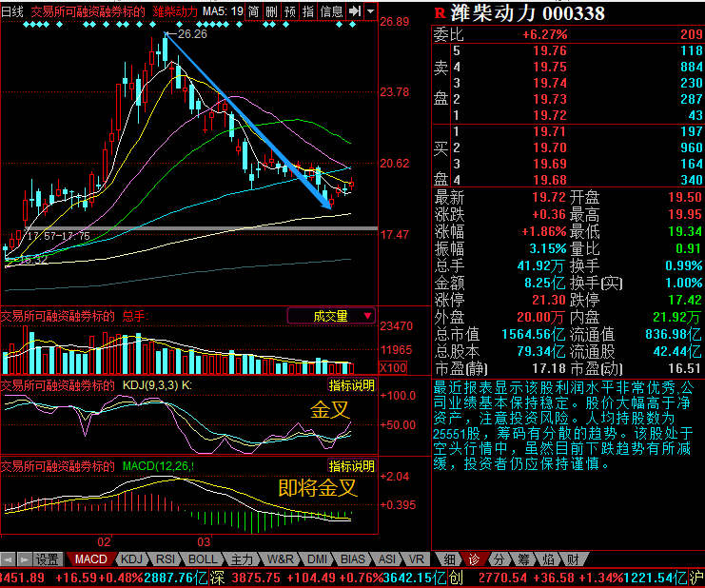
Task: Click sell level 1 price 19.72
Action: [549, 115]
